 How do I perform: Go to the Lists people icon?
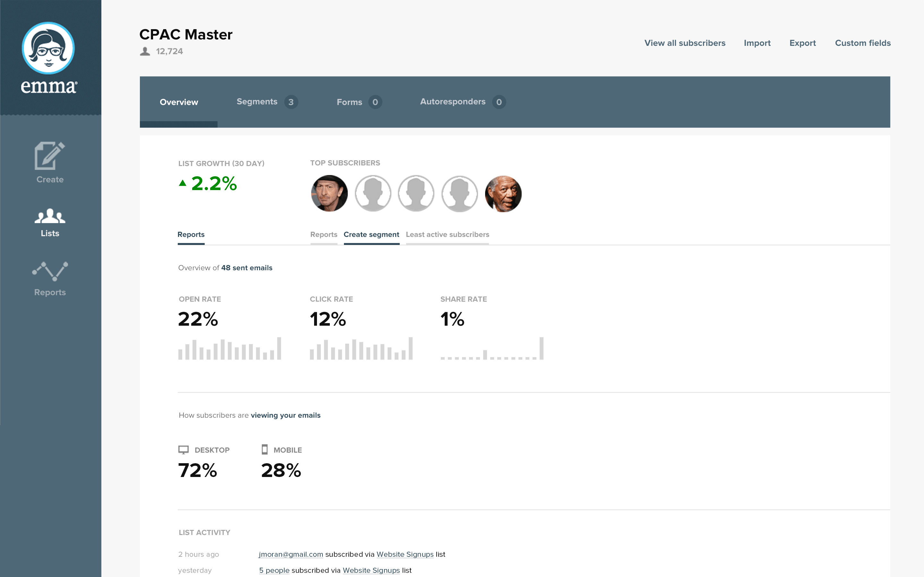pos(50,216)
